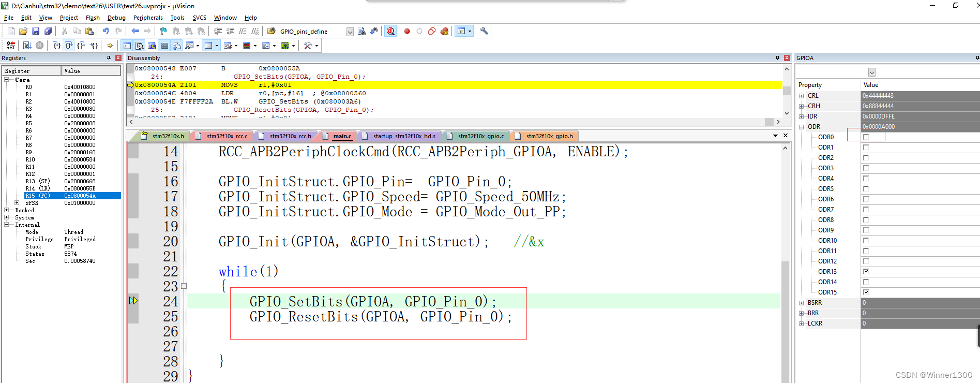The image size is (980, 383).
Task: Expand the BSRR register node
Action: point(802,303)
